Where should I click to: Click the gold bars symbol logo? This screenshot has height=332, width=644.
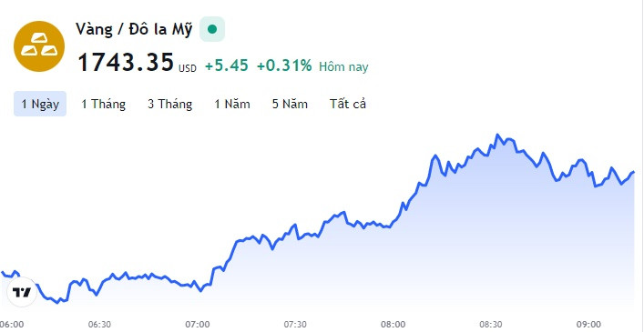pos(39,46)
